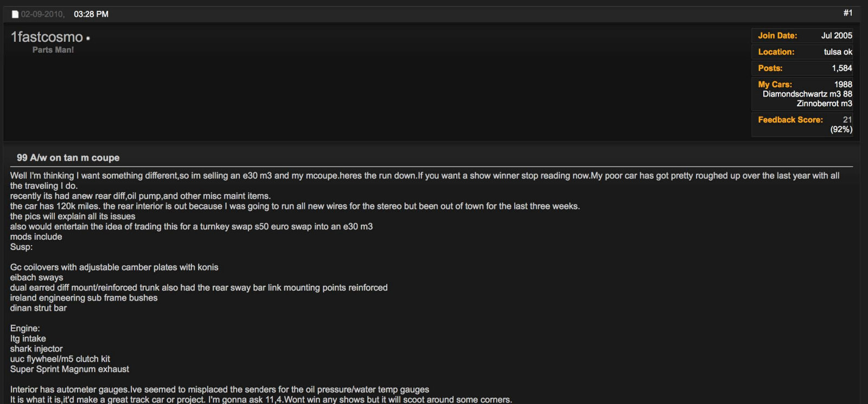Click the My Cars label
868x404 pixels.
coord(775,85)
